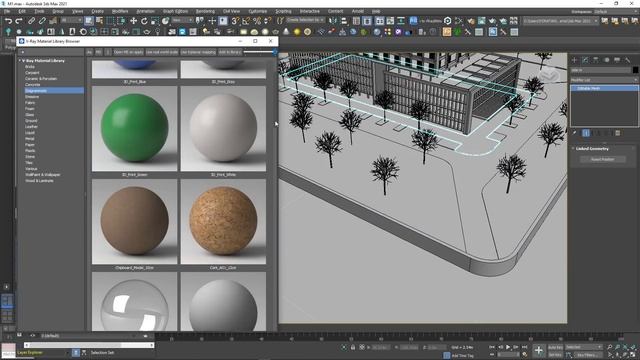
Task: Select the Wood & Laminate category
Action: [39, 180]
